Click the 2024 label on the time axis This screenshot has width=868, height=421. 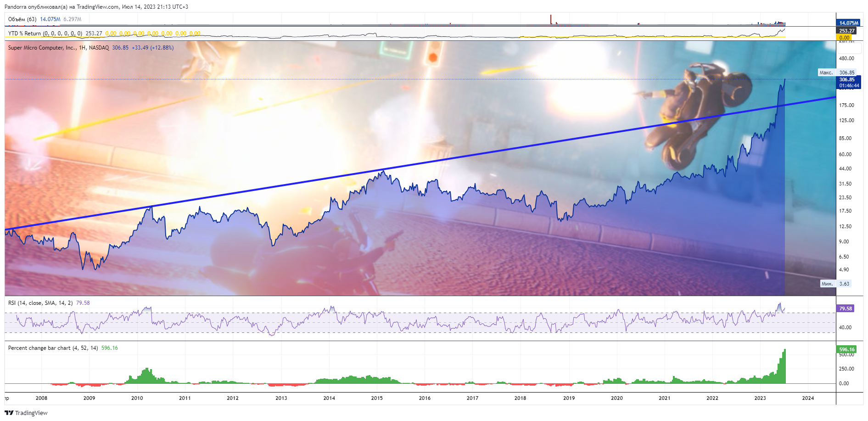point(808,398)
